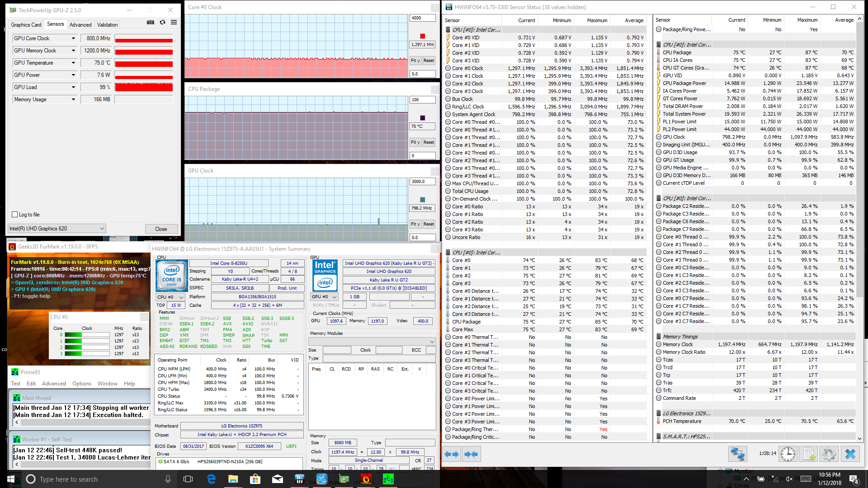Screen dimensions: 868x488
Task: Switch to GPU-Z Validation tab
Action: pos(108,25)
